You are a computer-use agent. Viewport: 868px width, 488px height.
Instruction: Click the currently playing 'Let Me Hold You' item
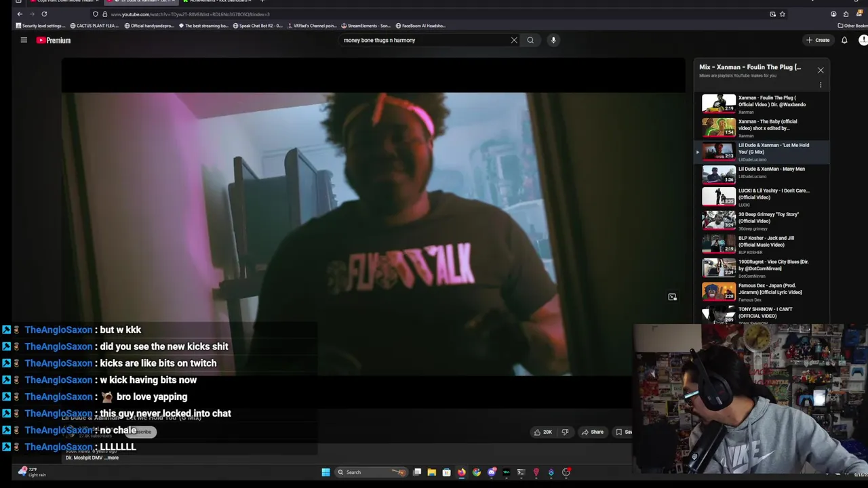pyautogui.click(x=762, y=151)
